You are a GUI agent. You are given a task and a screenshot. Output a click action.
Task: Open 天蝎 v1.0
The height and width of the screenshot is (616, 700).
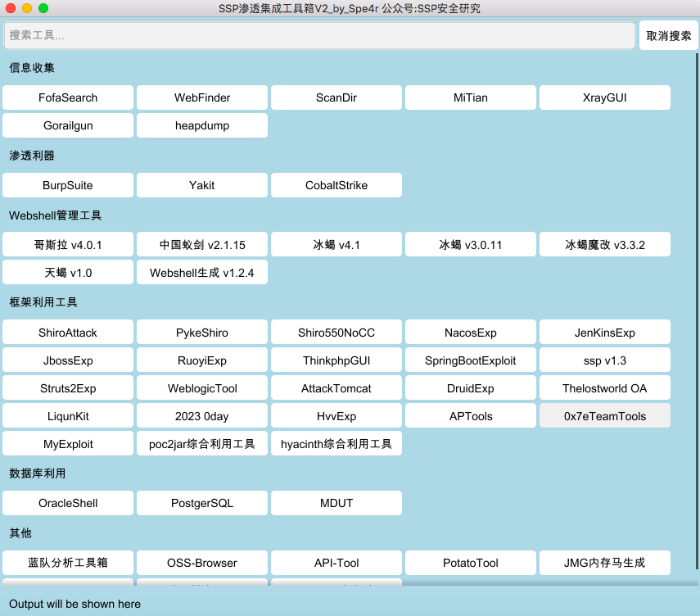(x=68, y=272)
